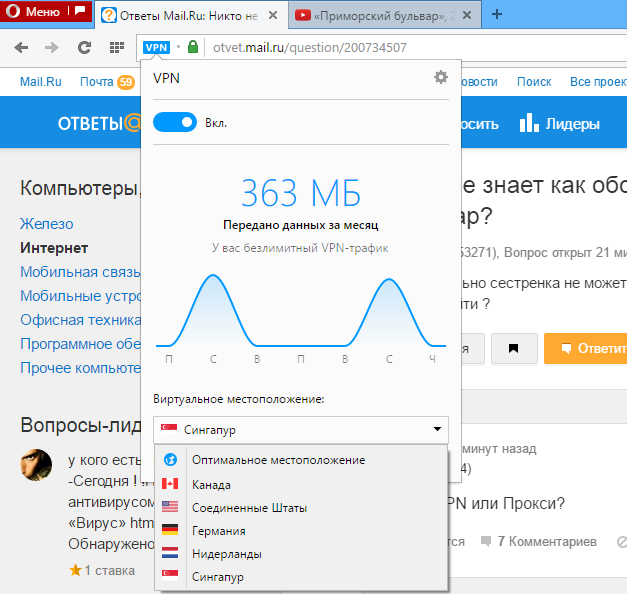This screenshot has height=594, width=627.
Task: Click the user avatar in Вопросы-лидеры
Action: (36, 464)
